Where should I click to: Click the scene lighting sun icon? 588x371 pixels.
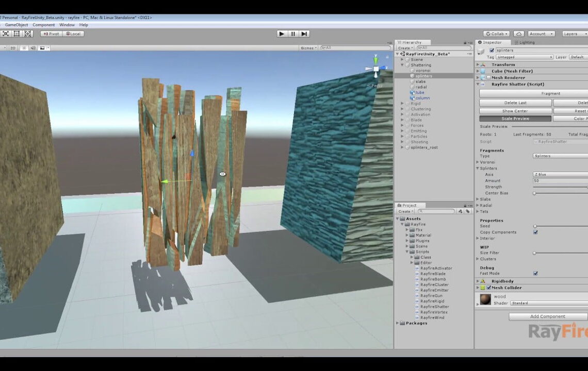click(x=24, y=48)
